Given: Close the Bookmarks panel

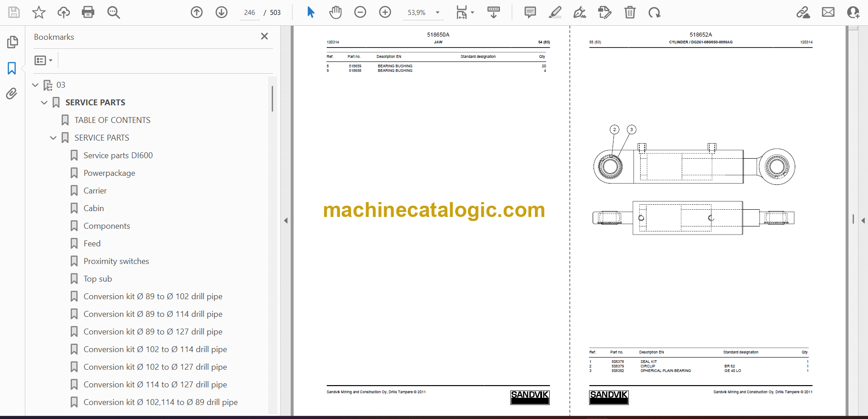Looking at the screenshot, I should pos(264,36).
